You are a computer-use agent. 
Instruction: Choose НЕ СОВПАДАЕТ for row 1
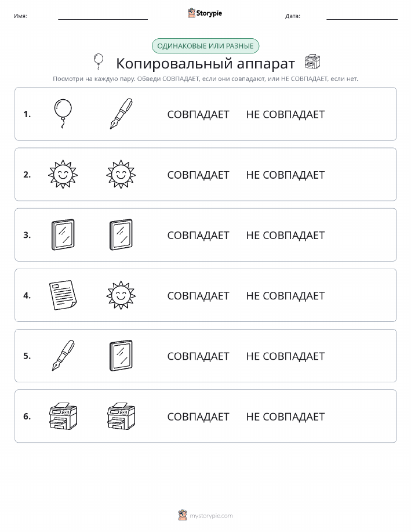(285, 114)
